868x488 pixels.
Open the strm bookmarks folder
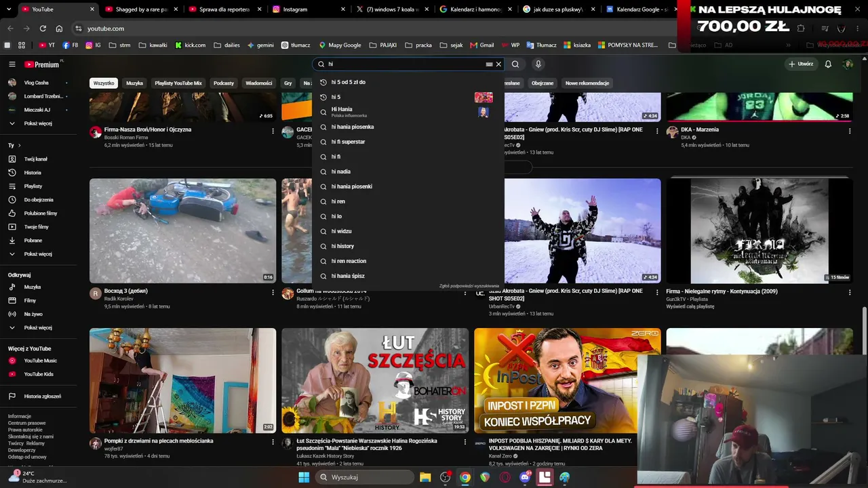120,45
